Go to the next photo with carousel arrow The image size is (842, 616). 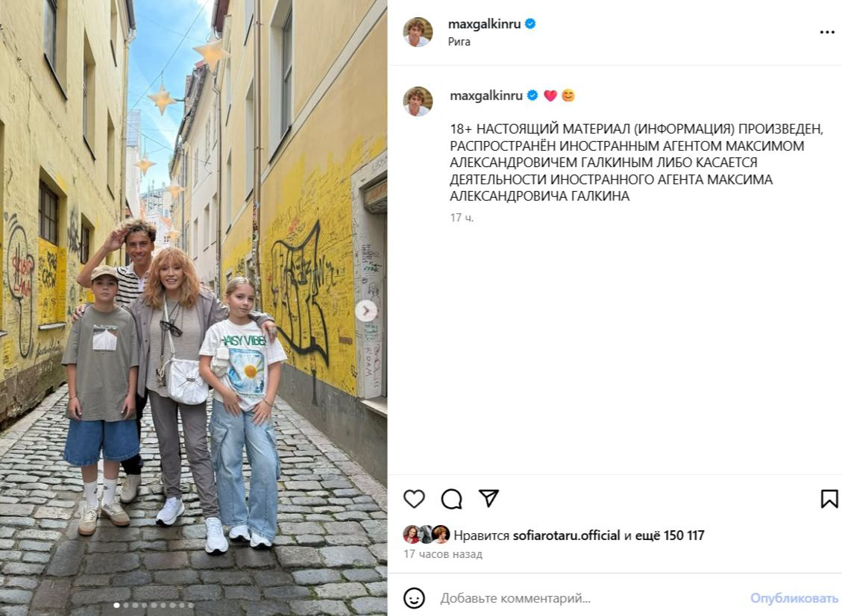(366, 310)
